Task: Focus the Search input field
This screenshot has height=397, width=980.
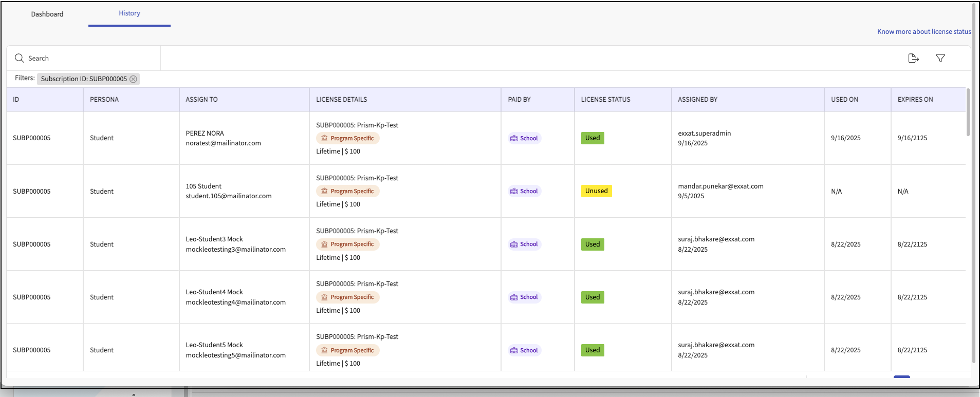Action: [87, 58]
